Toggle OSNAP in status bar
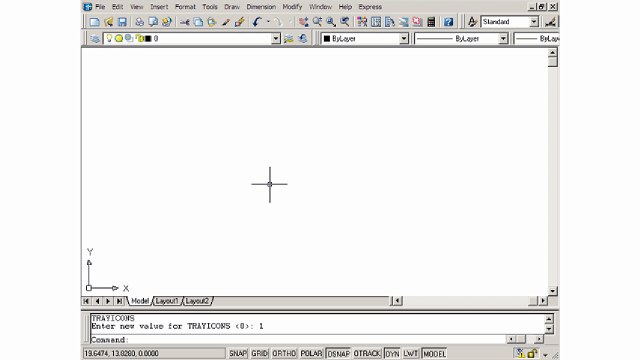This screenshot has height=360, width=640. [x=338, y=353]
